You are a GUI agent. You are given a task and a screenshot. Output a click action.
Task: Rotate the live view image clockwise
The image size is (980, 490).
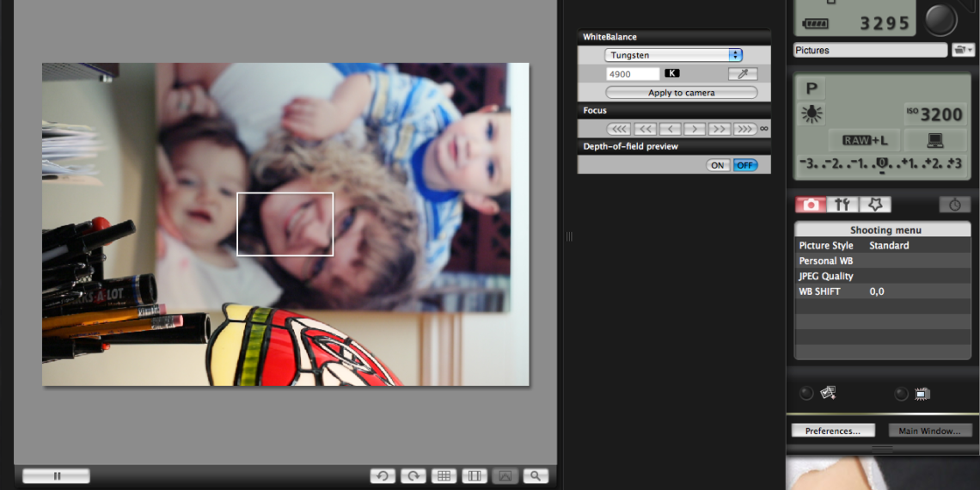tap(413, 476)
